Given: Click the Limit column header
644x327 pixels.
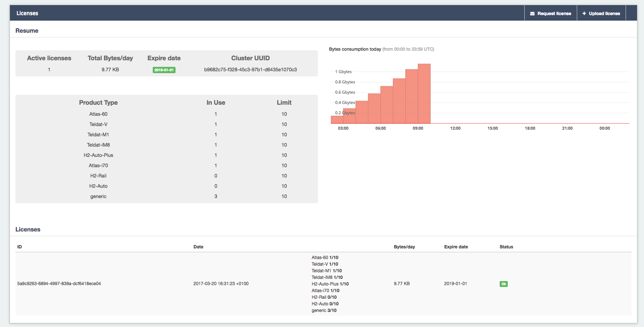Looking at the screenshot, I should [x=284, y=103].
